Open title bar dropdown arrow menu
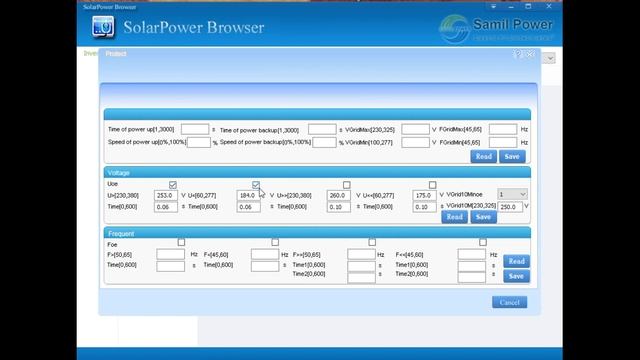Viewport: 640px width, 360px height. pos(493,7)
